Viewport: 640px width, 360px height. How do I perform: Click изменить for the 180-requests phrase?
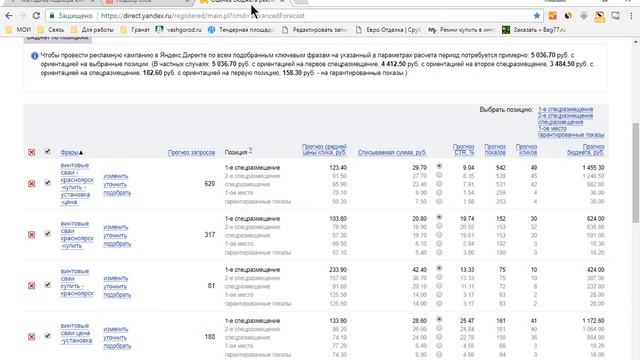(116, 329)
